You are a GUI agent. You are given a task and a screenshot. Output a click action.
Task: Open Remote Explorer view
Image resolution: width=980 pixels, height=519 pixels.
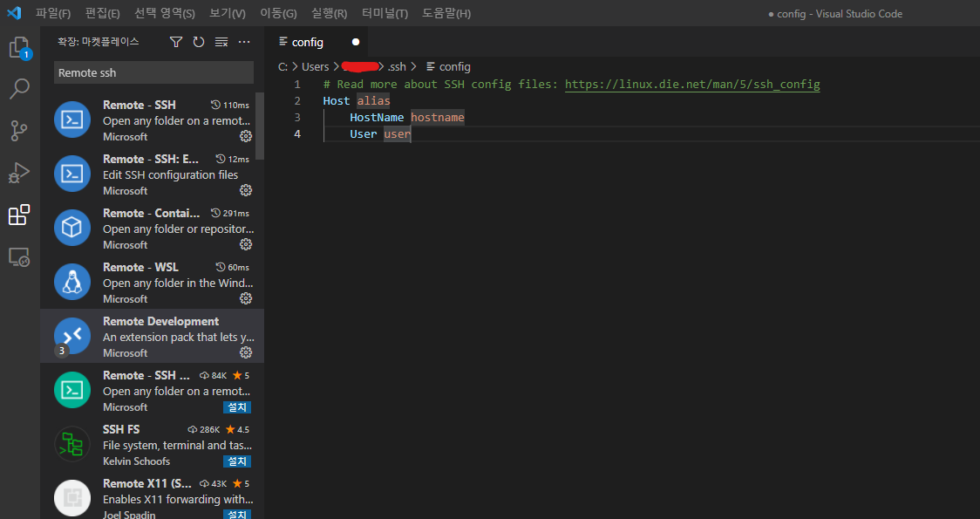tap(19, 256)
